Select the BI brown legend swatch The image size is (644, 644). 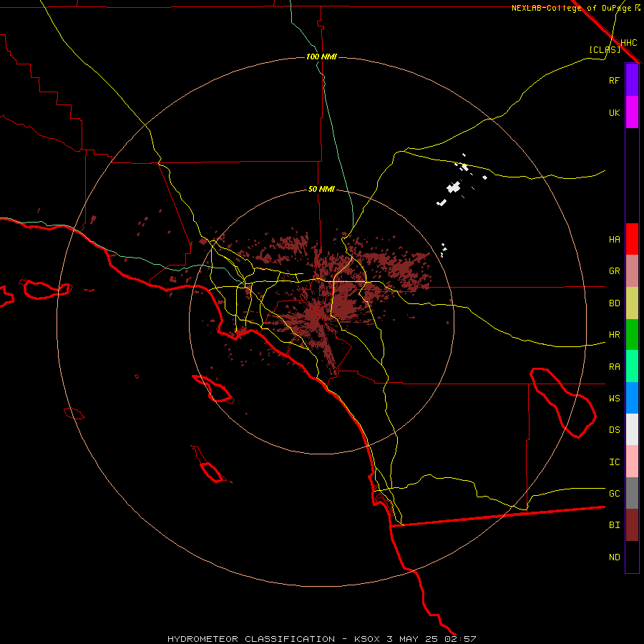[632, 525]
